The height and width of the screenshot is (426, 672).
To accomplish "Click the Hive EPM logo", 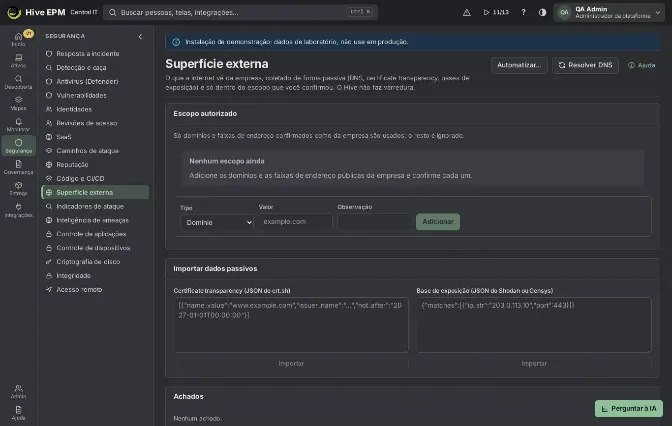I will 36,12.
